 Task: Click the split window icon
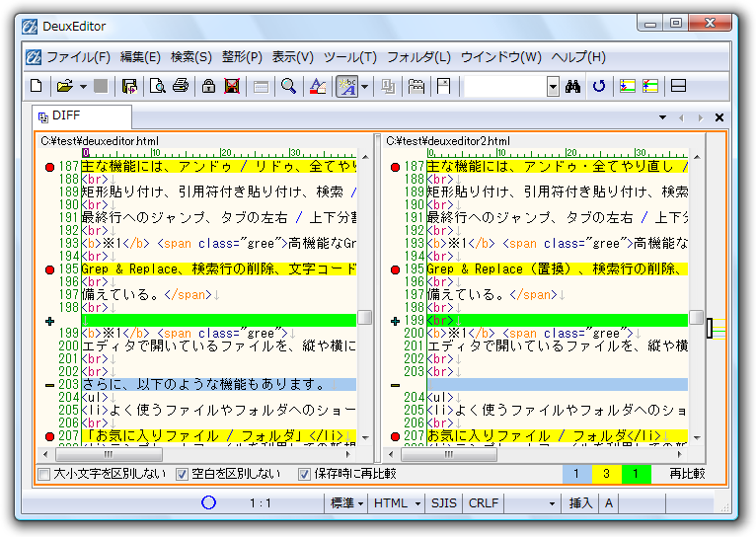pyautogui.click(x=678, y=86)
